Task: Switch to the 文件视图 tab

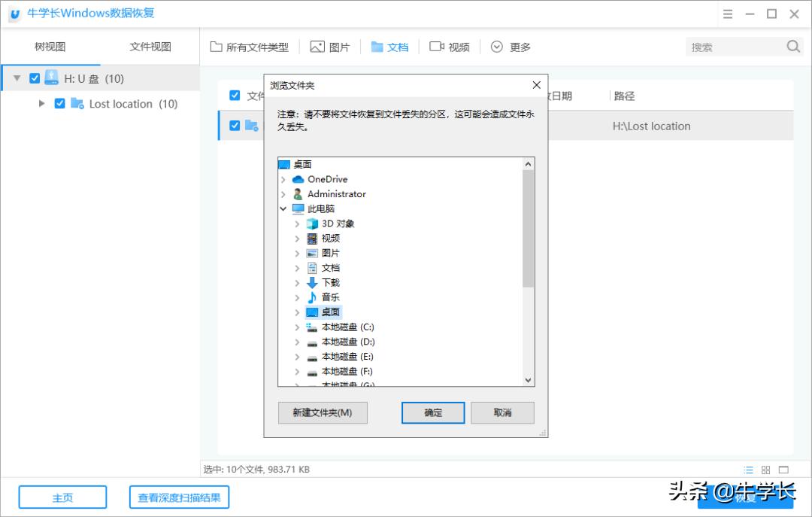Action: pos(149,46)
